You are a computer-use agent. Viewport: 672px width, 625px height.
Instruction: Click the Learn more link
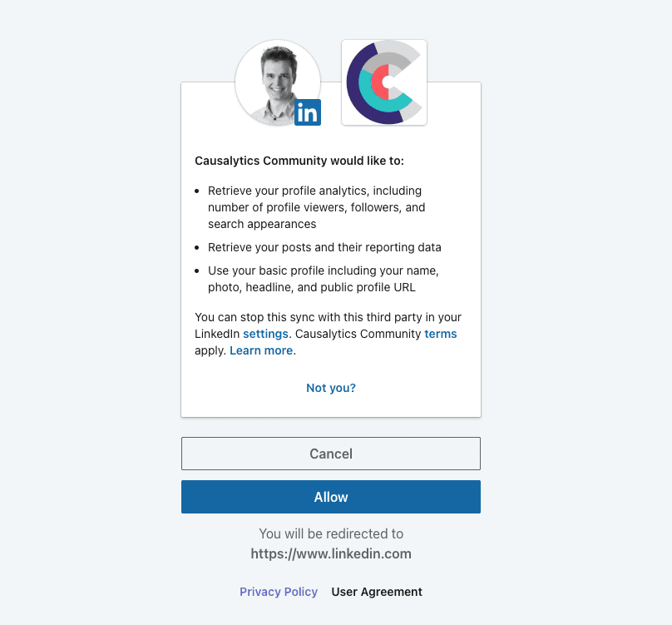point(261,350)
